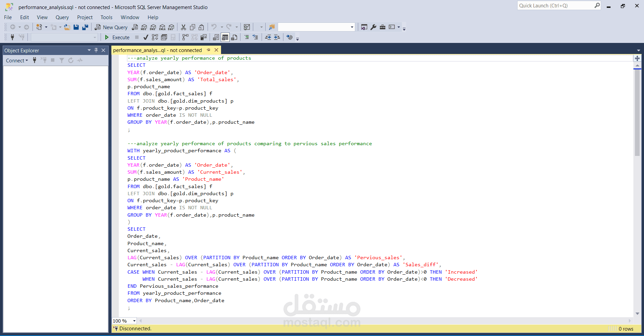Click the scroll down arrow of editor

(x=637, y=314)
